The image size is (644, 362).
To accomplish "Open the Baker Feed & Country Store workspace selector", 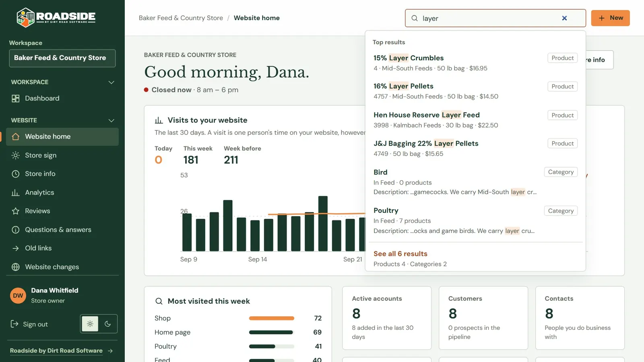I will tap(62, 58).
